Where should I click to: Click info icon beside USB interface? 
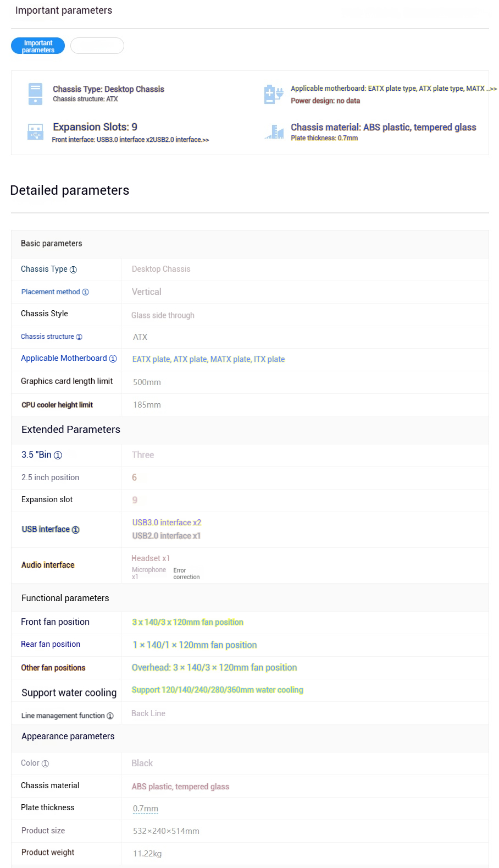pos(76,530)
